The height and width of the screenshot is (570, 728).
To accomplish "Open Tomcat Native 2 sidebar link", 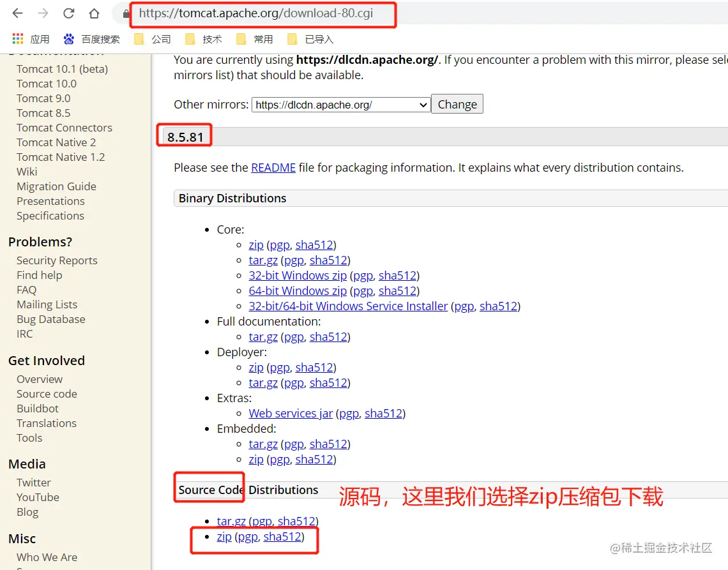I will tap(56, 142).
